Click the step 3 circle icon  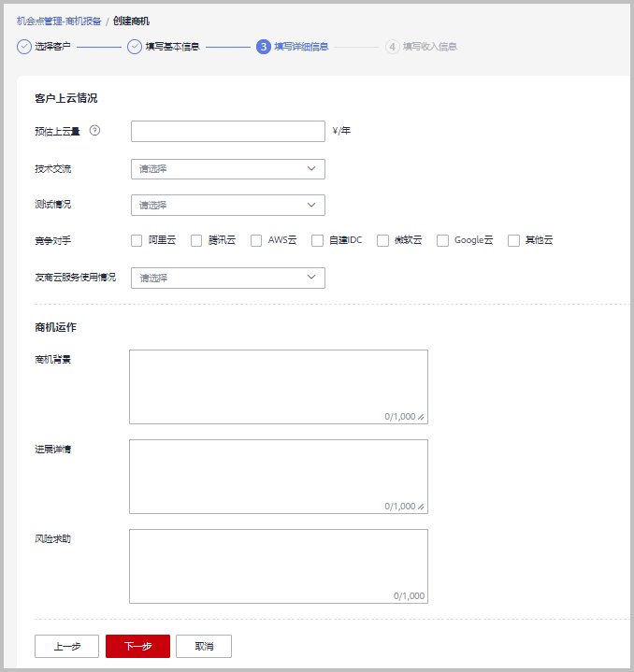tap(264, 47)
